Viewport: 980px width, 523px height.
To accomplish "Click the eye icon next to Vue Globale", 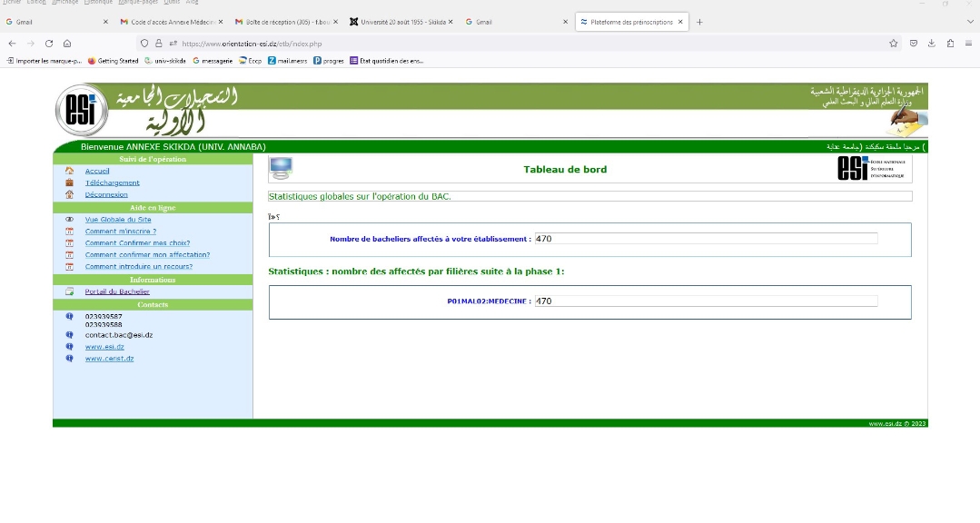I will 69,220.
